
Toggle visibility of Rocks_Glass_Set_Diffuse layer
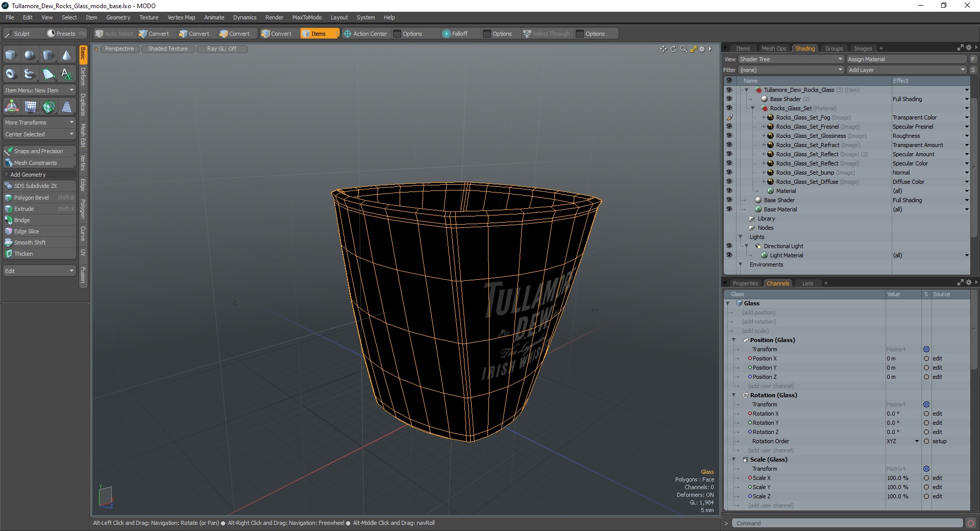pos(729,182)
